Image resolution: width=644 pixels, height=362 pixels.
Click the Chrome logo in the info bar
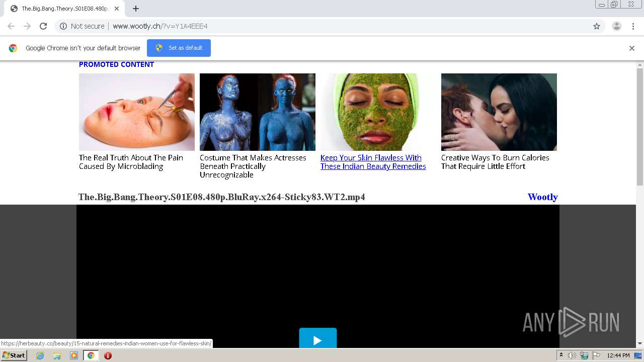click(x=13, y=48)
